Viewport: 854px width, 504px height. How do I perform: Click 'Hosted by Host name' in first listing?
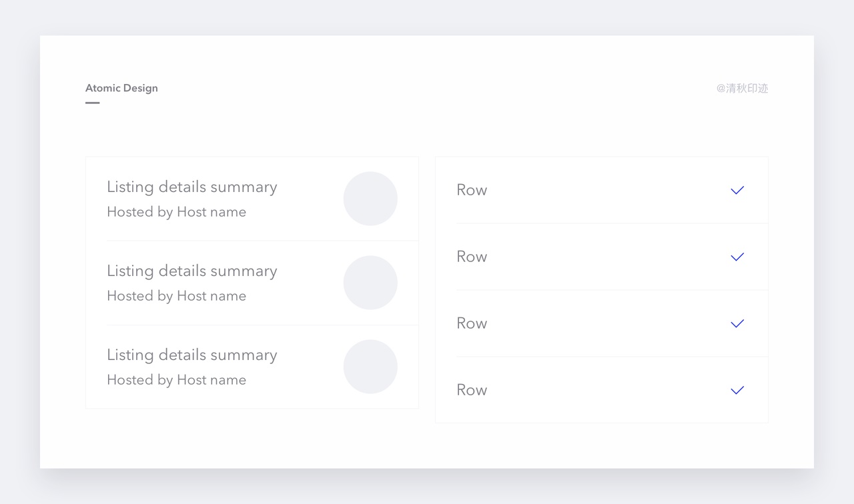[x=176, y=212]
